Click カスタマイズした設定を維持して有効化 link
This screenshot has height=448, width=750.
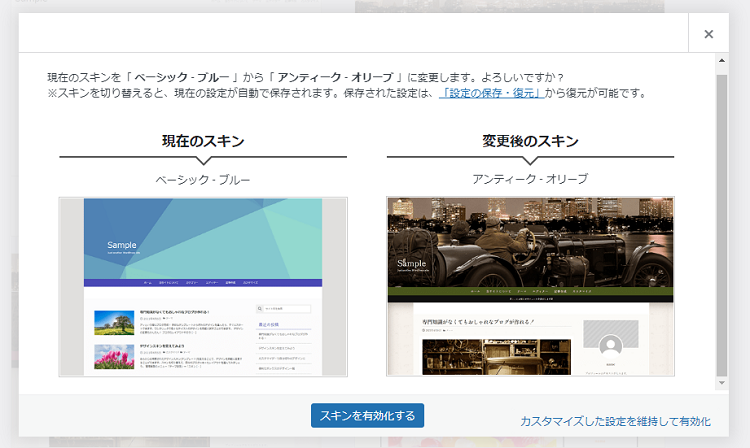[615, 421]
